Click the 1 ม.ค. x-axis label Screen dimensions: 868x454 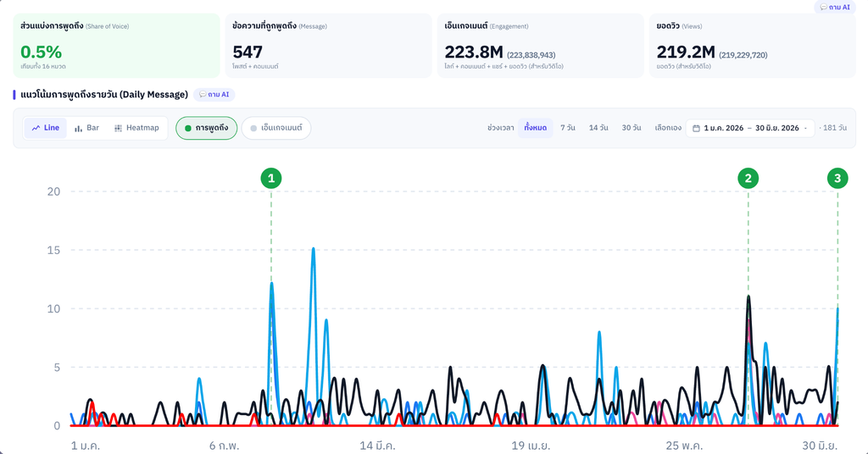[x=86, y=446]
